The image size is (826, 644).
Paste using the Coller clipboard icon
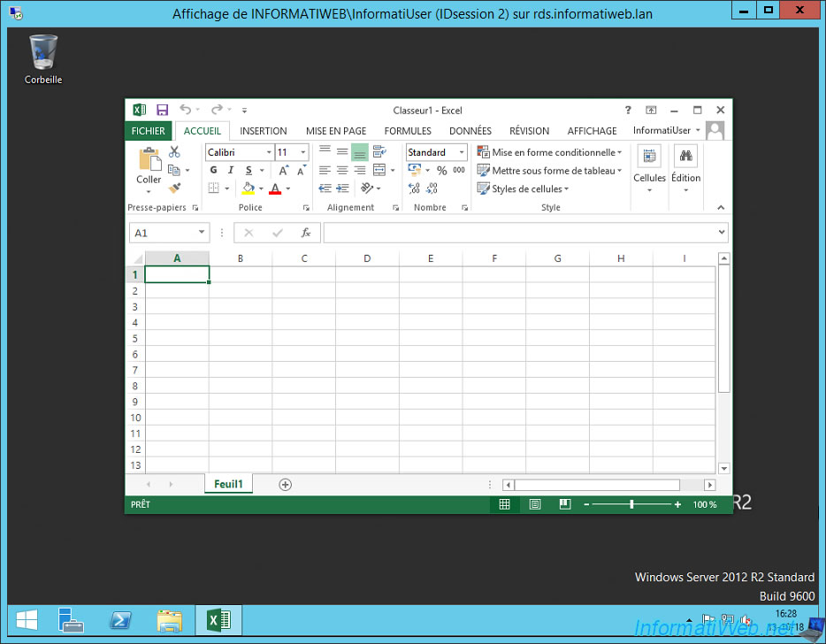click(149, 158)
